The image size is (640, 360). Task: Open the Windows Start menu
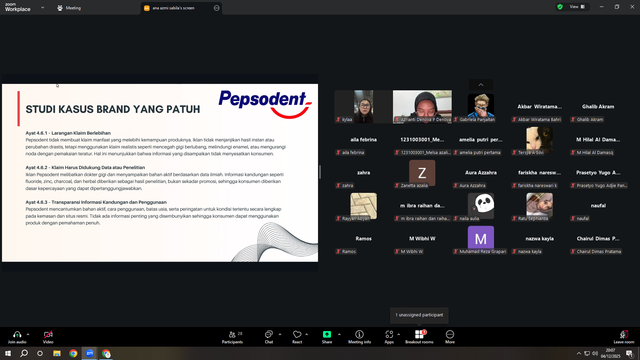tap(8, 353)
